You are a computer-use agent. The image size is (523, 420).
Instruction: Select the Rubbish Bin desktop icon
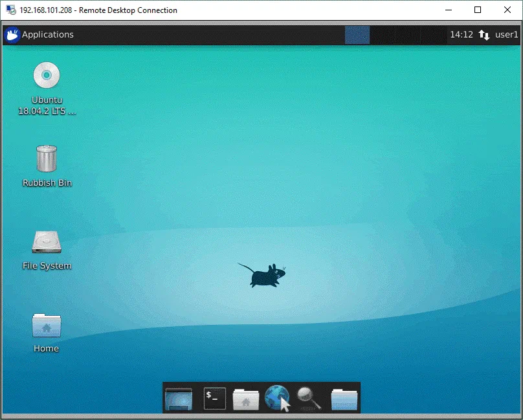click(47, 159)
